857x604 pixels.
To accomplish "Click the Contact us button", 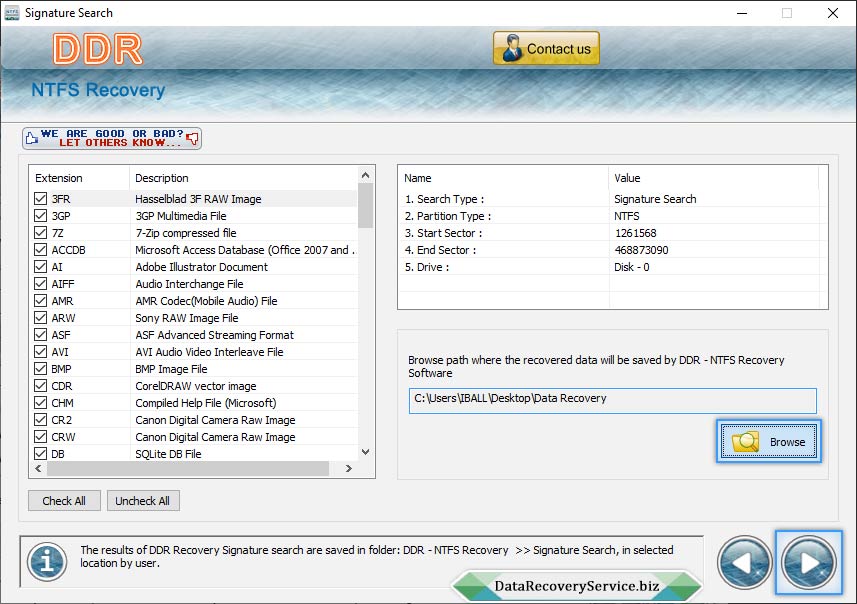I will (x=546, y=48).
